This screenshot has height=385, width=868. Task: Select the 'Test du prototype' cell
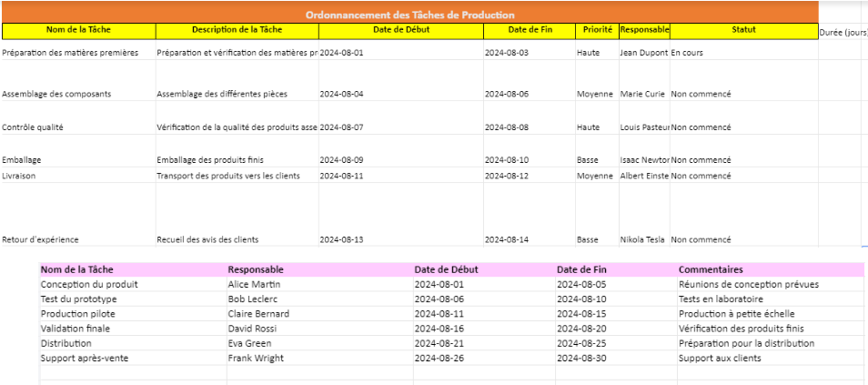click(133, 299)
